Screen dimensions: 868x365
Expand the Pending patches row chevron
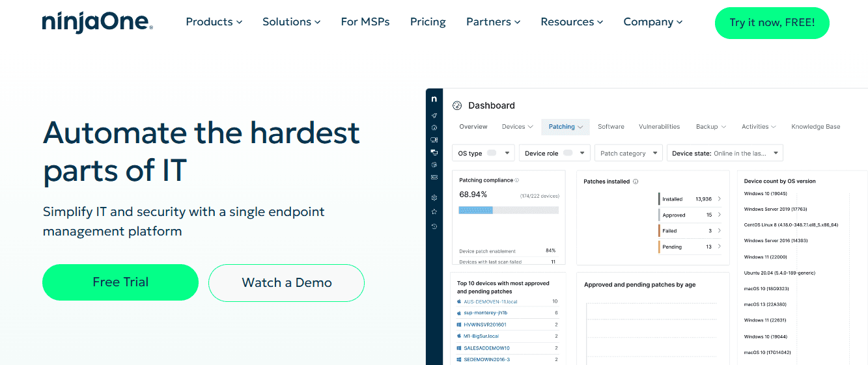[x=719, y=247]
